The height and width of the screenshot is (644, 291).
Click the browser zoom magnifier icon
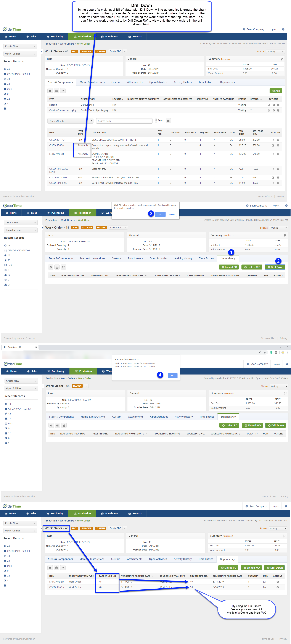point(260,352)
